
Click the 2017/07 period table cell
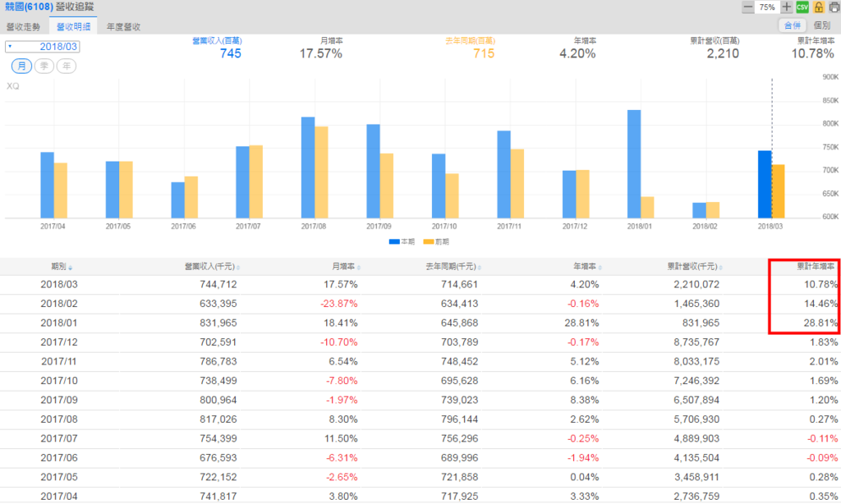[59, 438]
